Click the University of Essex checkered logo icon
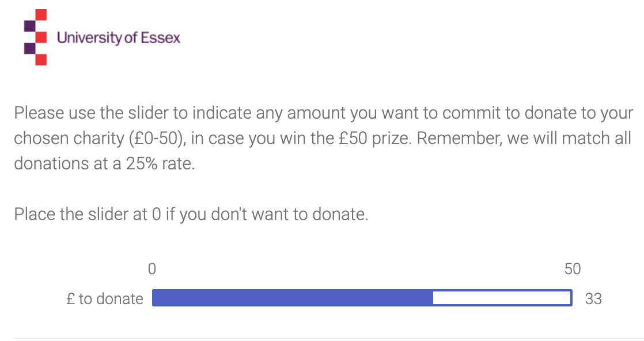The height and width of the screenshot is (341, 644). [x=35, y=37]
